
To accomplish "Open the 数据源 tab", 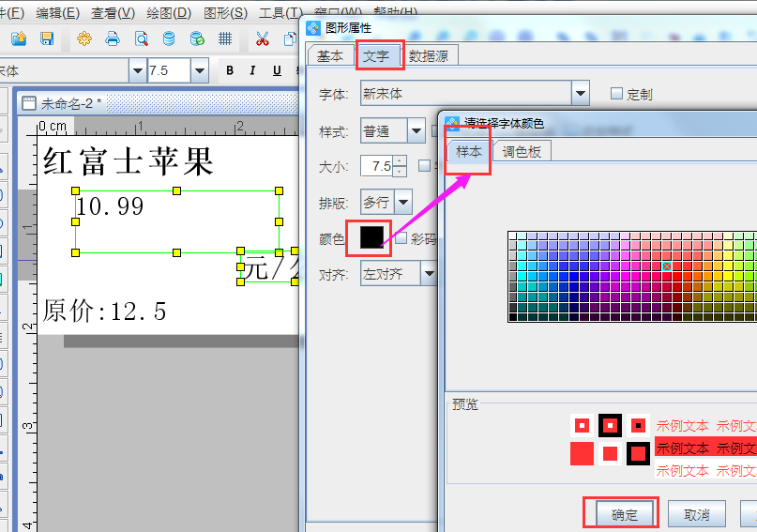I will point(429,56).
